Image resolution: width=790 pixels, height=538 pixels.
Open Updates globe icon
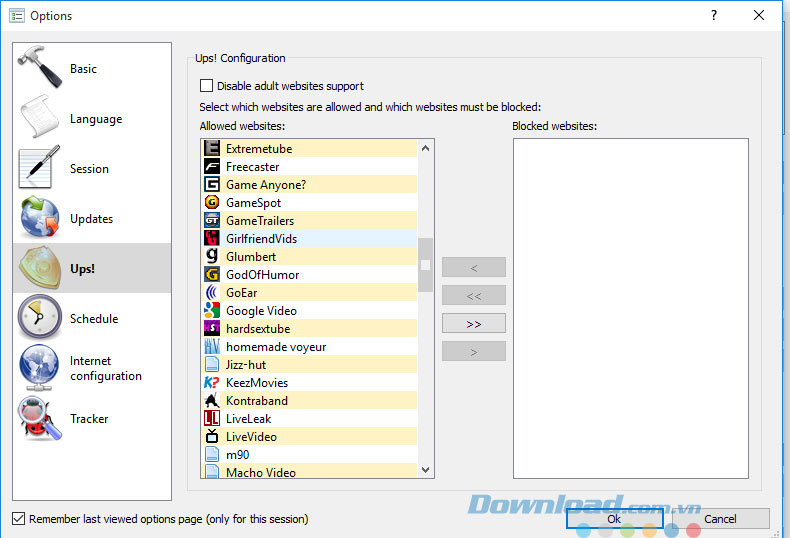click(x=39, y=218)
